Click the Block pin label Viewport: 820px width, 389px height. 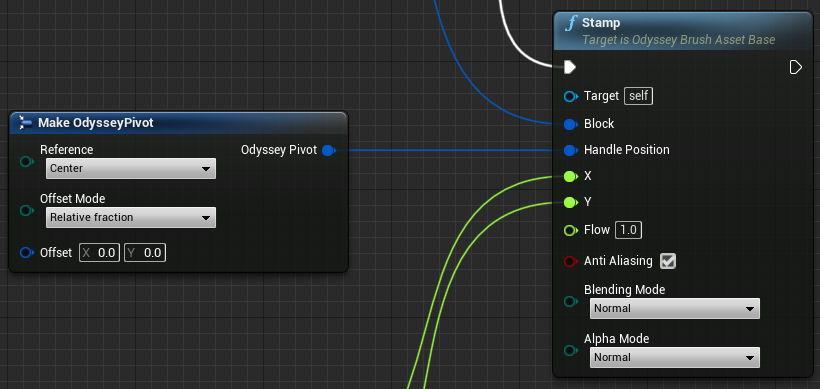tap(599, 124)
